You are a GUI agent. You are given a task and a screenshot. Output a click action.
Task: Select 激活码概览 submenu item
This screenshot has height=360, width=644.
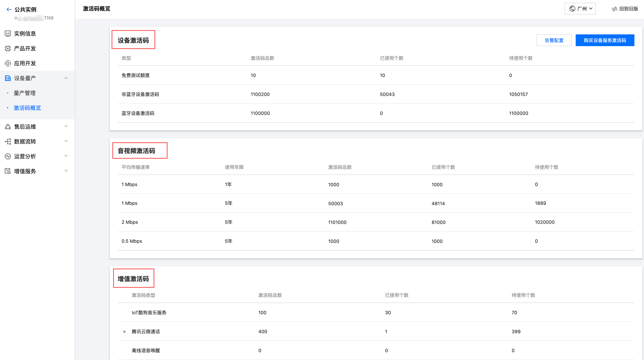coord(27,108)
